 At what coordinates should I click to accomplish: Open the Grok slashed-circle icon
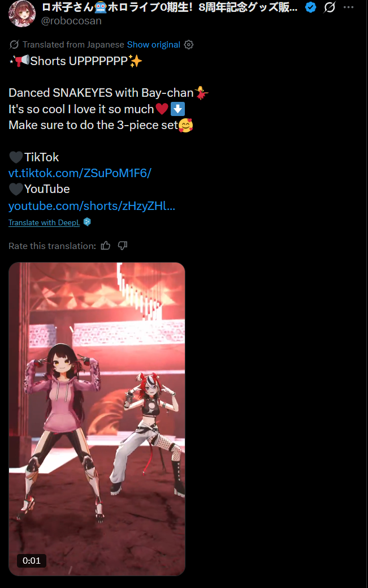330,7
